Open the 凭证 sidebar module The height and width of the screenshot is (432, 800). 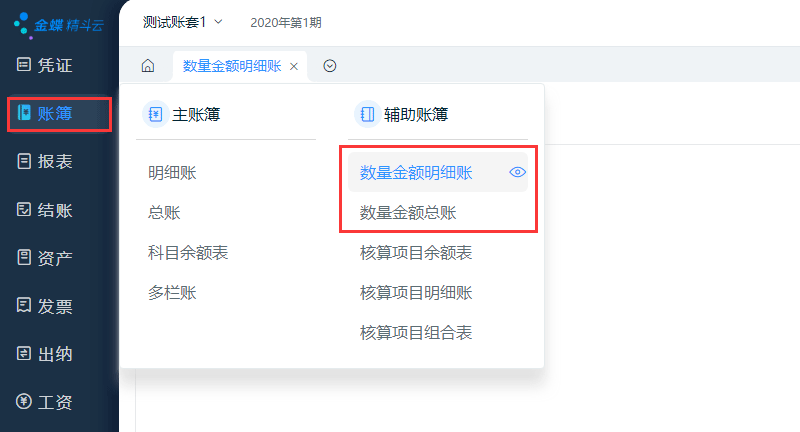click(x=45, y=65)
